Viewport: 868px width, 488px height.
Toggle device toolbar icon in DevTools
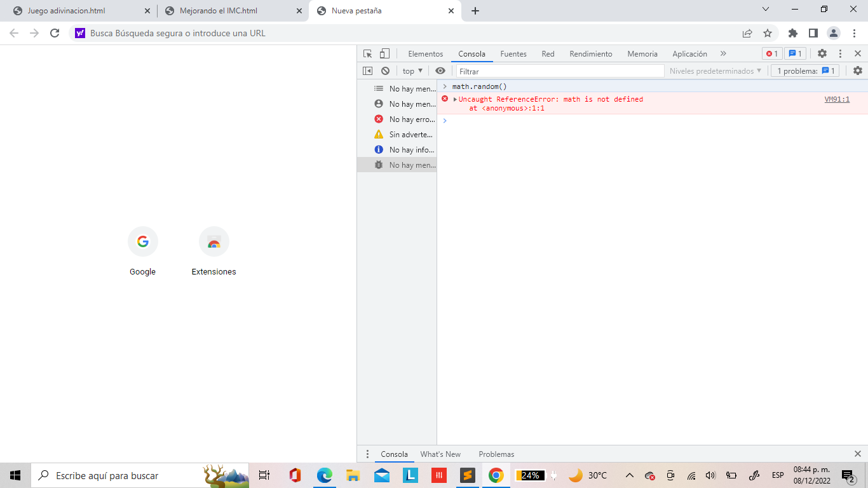tap(384, 54)
